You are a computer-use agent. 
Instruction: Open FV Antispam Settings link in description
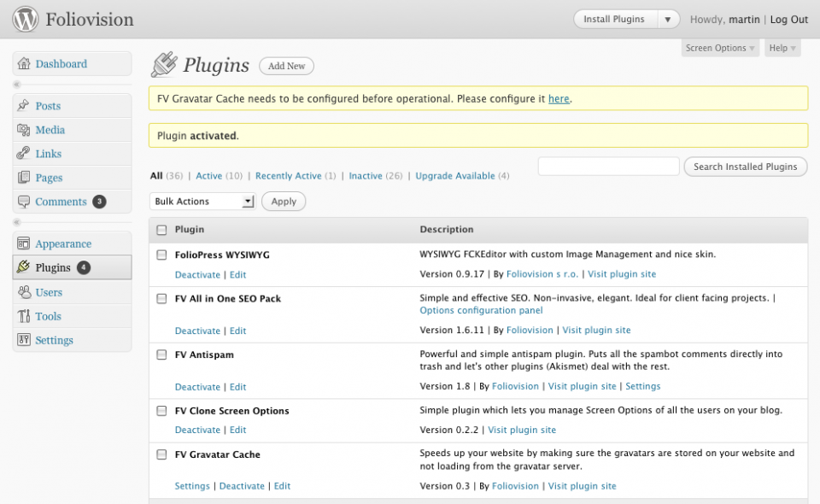642,386
